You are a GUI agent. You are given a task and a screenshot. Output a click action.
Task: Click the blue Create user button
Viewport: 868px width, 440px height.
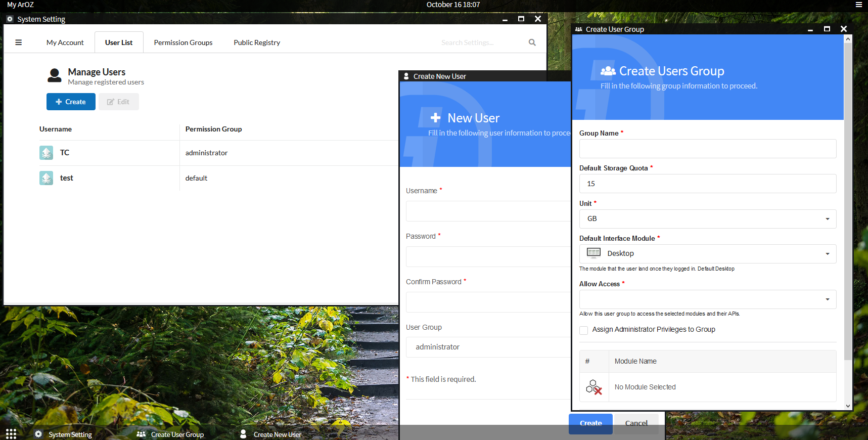(x=71, y=102)
